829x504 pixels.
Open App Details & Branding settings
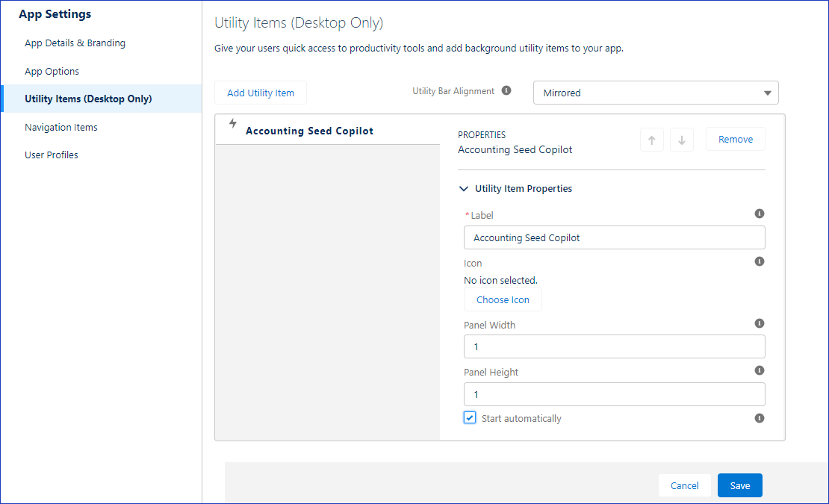point(75,43)
